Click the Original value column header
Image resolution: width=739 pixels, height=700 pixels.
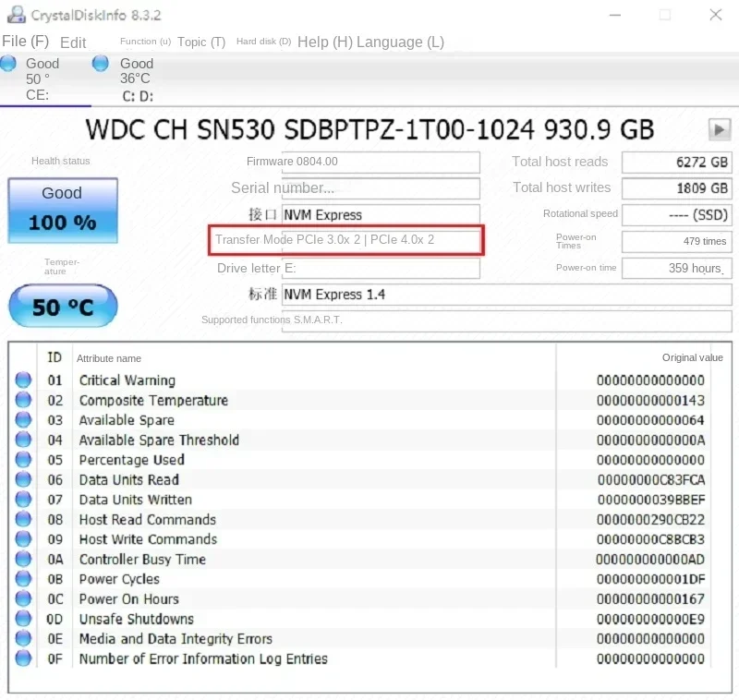(x=692, y=357)
